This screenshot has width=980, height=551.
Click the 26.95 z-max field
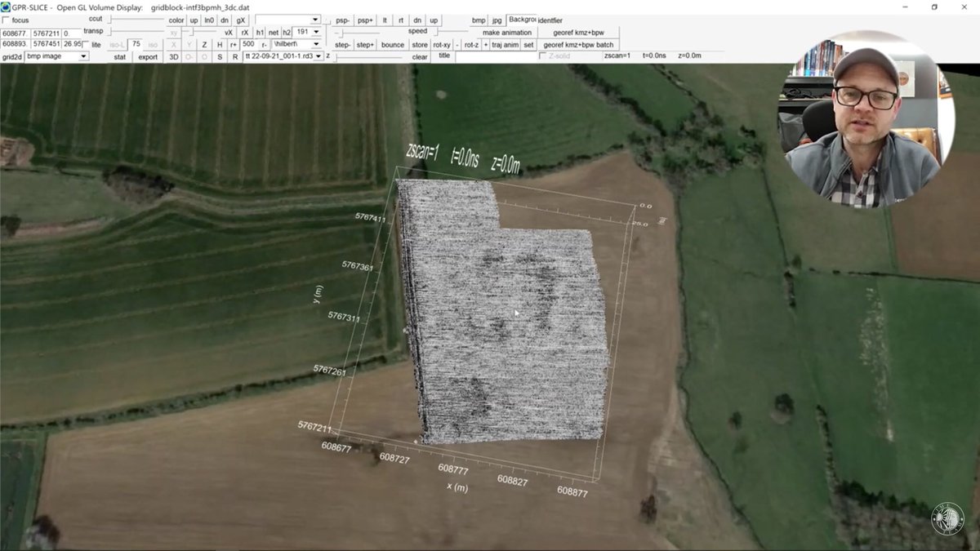[72, 44]
